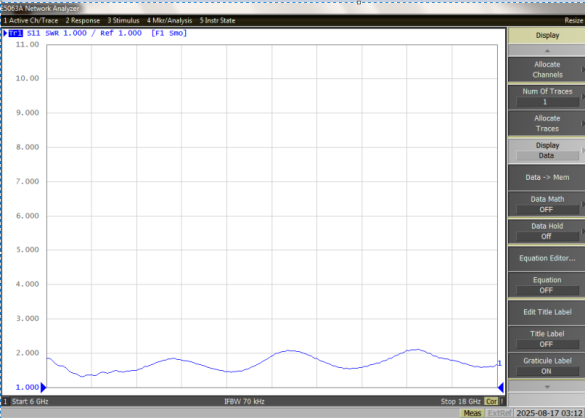The width and height of the screenshot is (586, 419).
Task: Select the Tr1 trace indicator
Action: 15,33
